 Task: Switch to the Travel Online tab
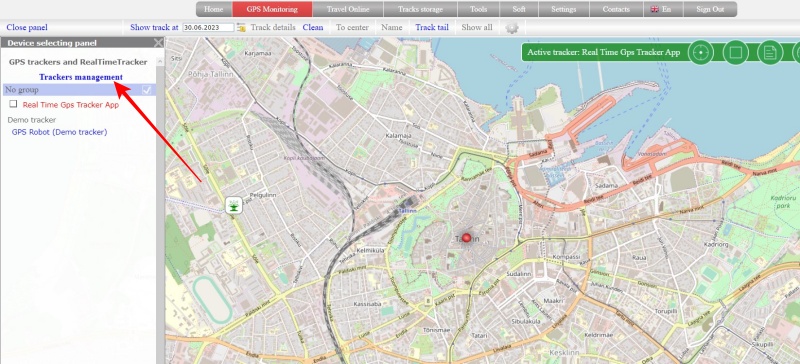348,9
